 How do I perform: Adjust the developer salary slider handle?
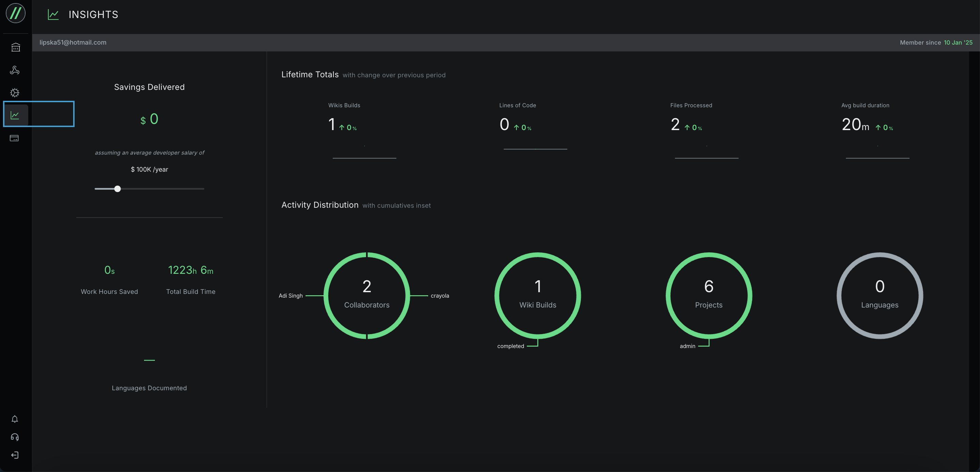point(117,189)
